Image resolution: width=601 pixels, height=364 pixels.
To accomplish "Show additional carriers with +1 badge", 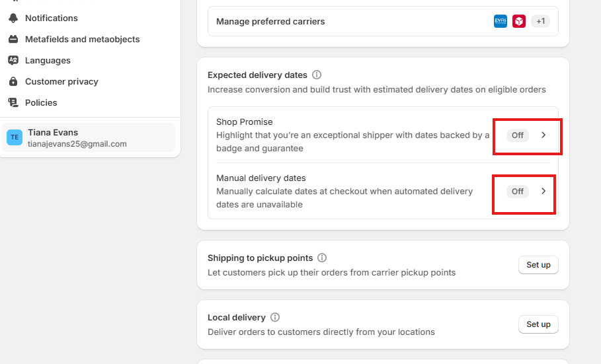I will pos(540,21).
